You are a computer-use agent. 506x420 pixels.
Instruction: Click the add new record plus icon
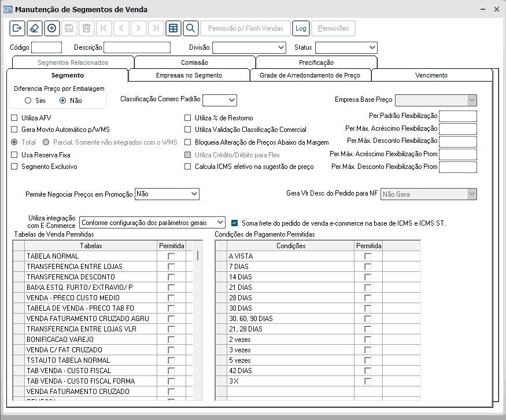(51, 28)
